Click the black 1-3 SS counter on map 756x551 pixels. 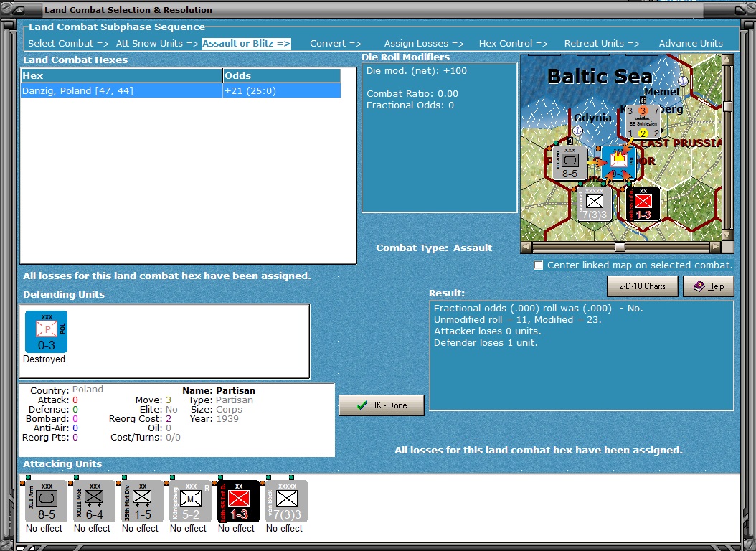(643, 204)
